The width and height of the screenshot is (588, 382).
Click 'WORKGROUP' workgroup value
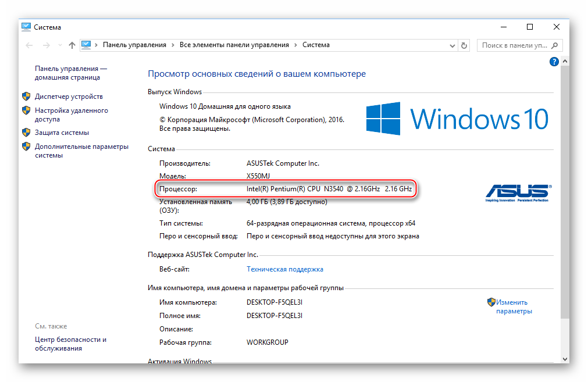pyautogui.click(x=268, y=342)
